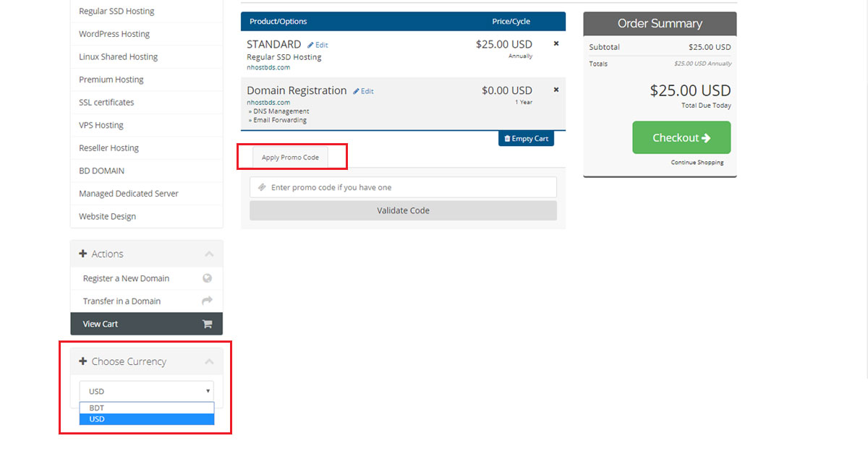Remove Domain Registration item from cart
The width and height of the screenshot is (868, 454).
[556, 90]
